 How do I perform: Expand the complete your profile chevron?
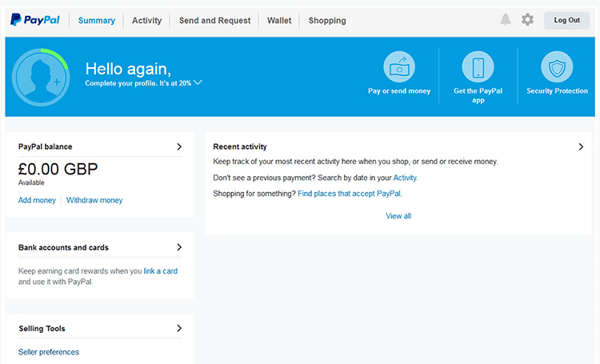tap(198, 82)
